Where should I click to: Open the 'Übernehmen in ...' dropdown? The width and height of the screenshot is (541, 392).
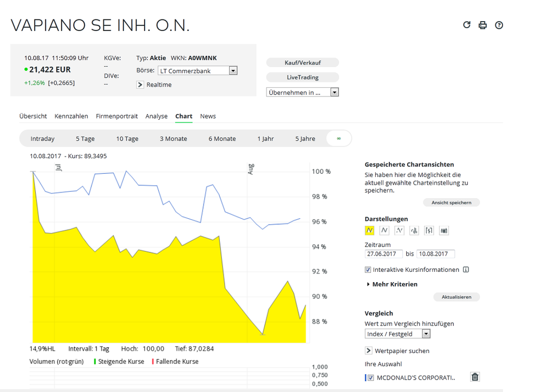334,93
